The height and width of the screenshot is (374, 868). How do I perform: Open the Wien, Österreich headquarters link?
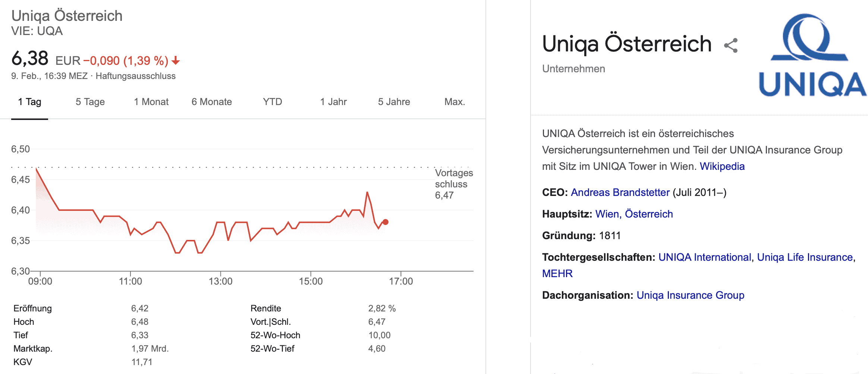634,214
